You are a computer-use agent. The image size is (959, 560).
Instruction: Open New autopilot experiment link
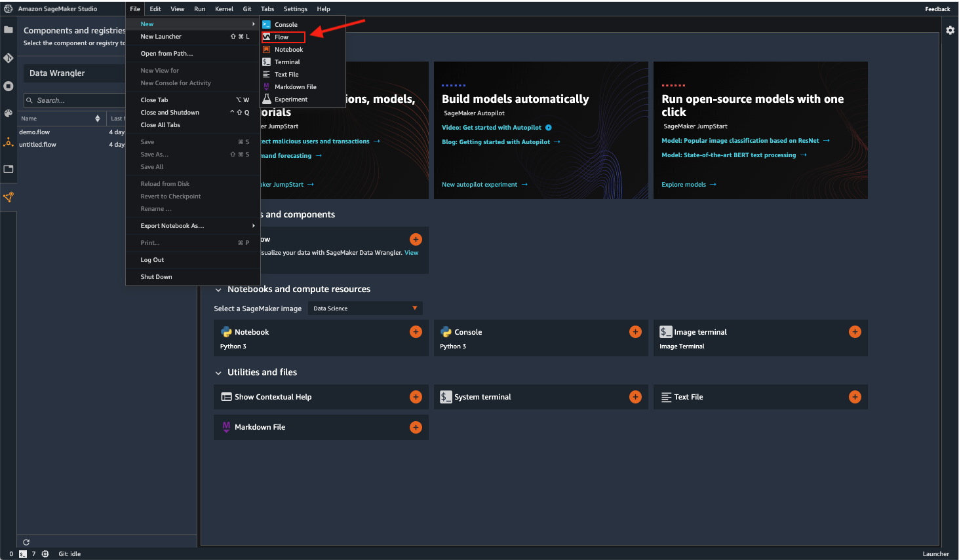pyautogui.click(x=479, y=185)
